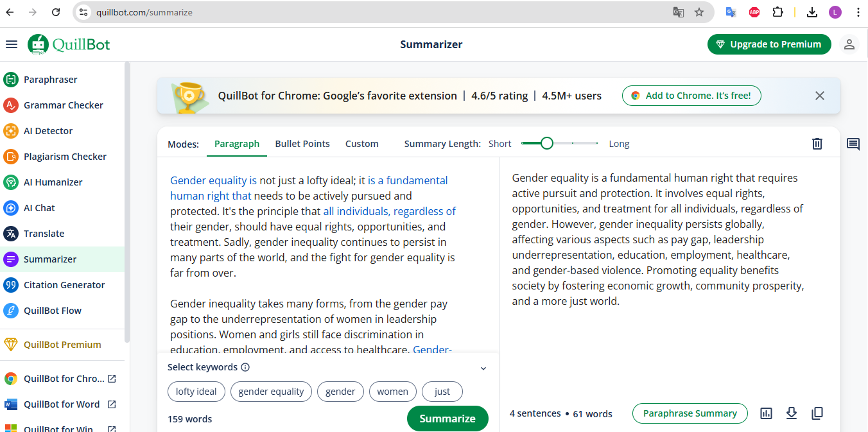Open the Grammar Checker tool

click(64, 105)
